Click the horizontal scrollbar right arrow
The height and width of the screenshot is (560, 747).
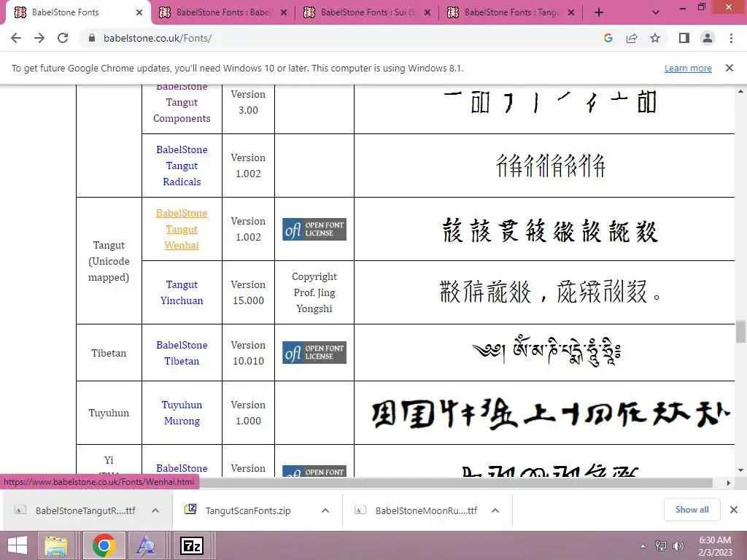click(729, 483)
